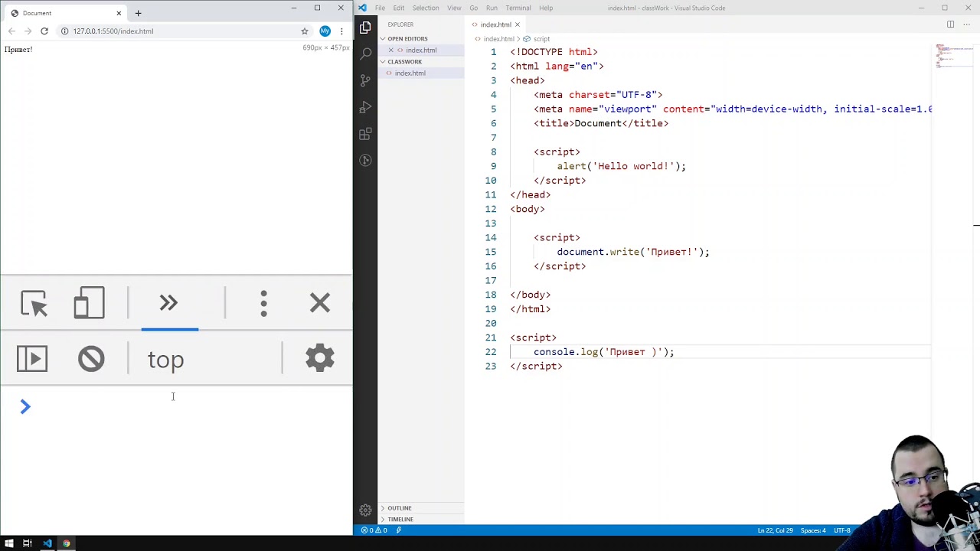This screenshot has width=980, height=551.
Task: Open the Extensions view
Action: point(365,134)
